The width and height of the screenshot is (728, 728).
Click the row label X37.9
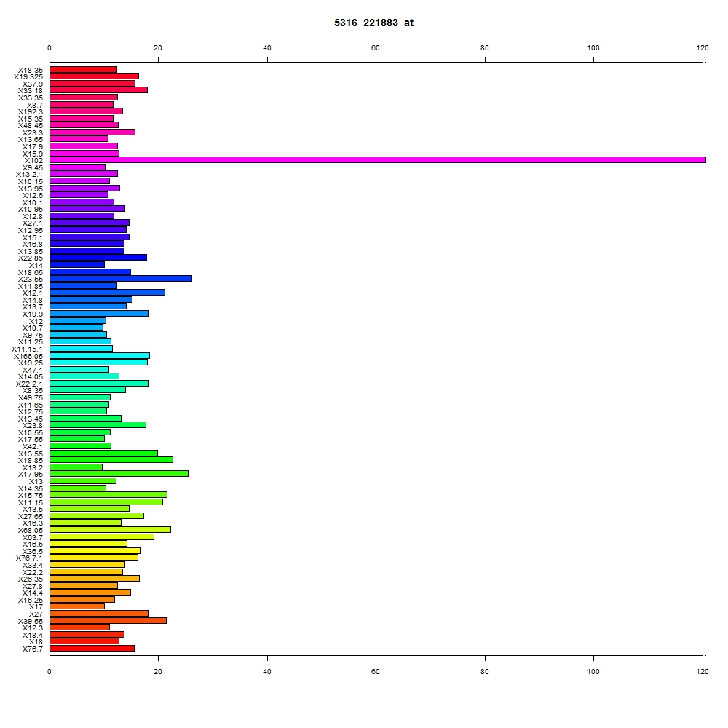(x=33, y=84)
